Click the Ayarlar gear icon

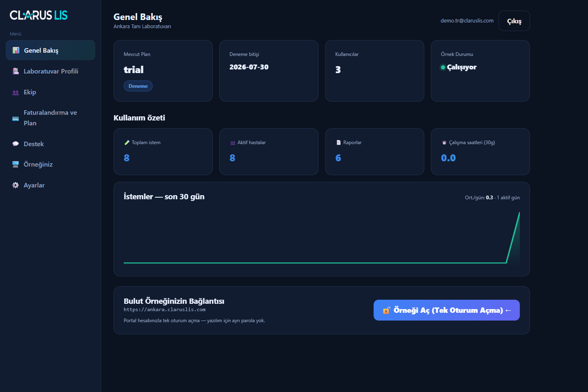pos(16,185)
